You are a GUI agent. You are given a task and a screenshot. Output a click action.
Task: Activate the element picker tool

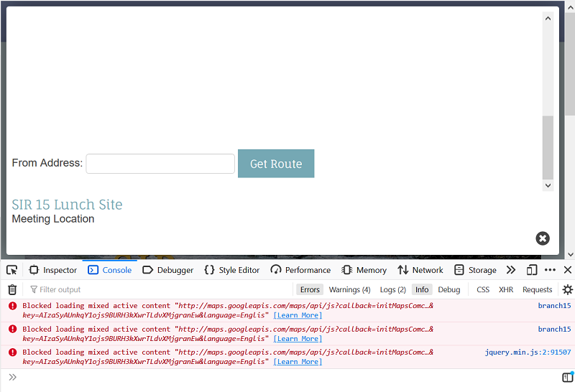(x=12, y=270)
